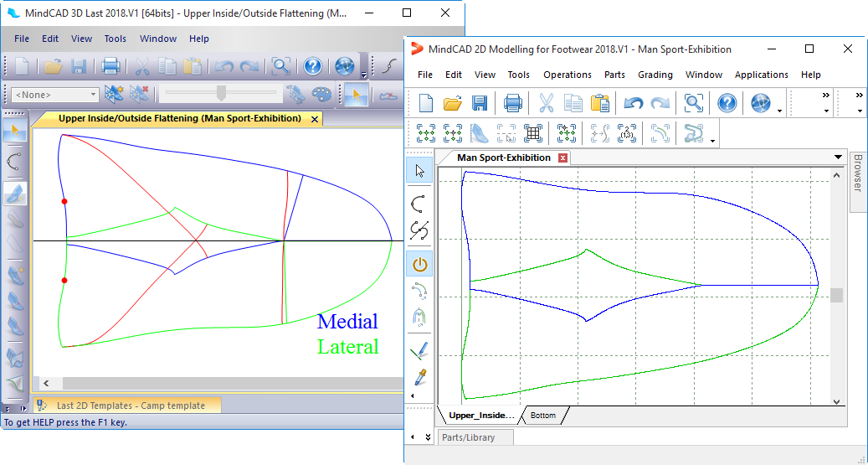Screen dimensions: 868x465
Task: Select the Man Sport-Exhibition tab
Action: click(504, 158)
